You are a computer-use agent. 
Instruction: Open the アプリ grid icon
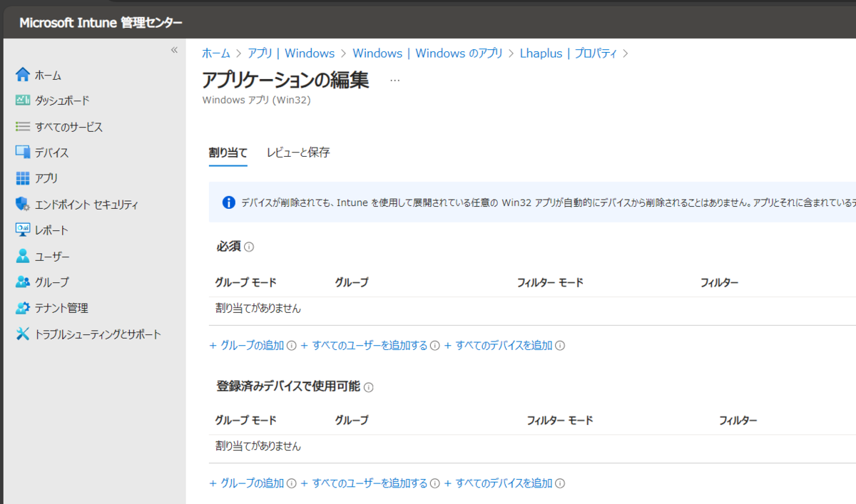tap(23, 178)
